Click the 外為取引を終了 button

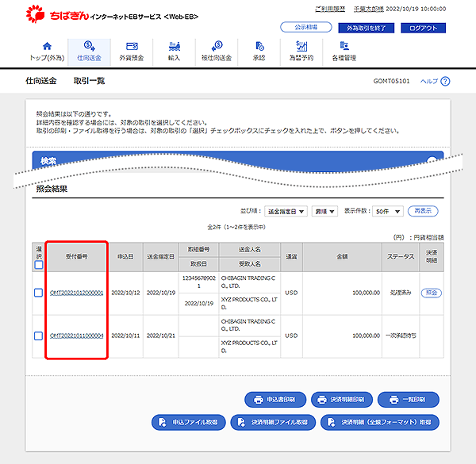click(x=367, y=28)
